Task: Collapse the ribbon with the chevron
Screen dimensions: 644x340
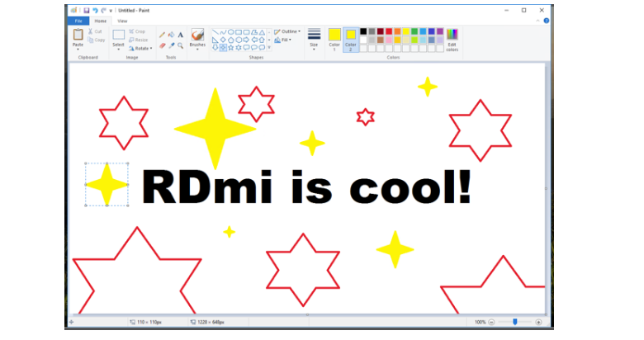Action: tap(537, 20)
